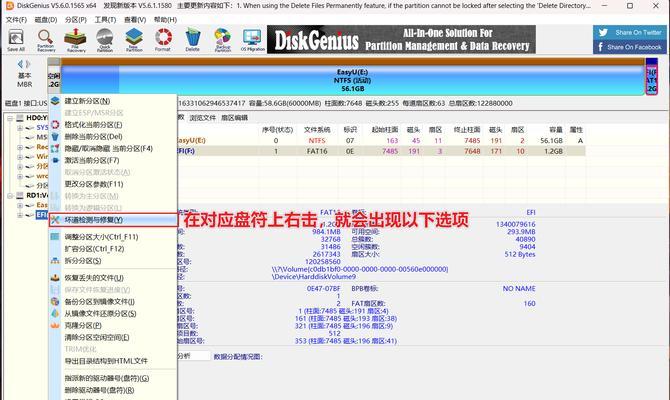Click the Share On Twitter button
Viewport: 670px width, 400px height.
click(629, 32)
